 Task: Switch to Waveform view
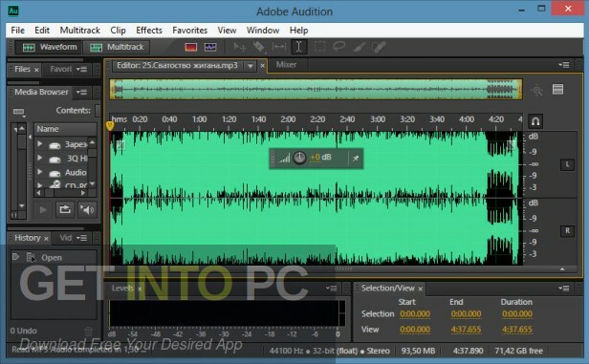click(49, 47)
